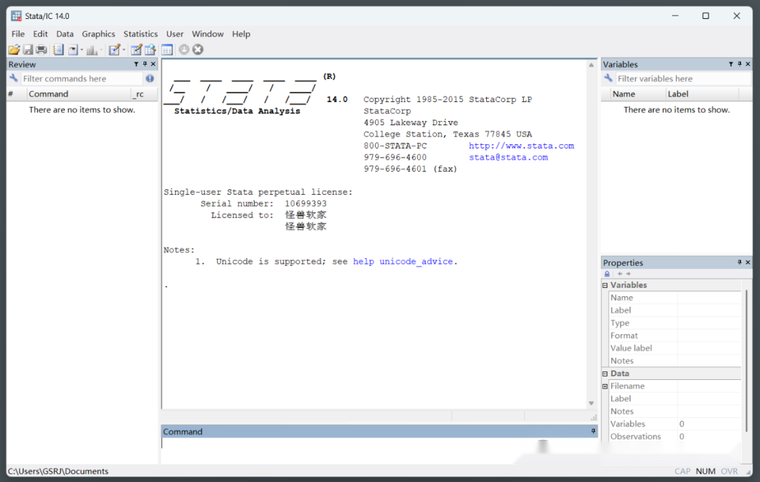Click into the Command input box
Viewport: 760px width, 482px height.
379,450
